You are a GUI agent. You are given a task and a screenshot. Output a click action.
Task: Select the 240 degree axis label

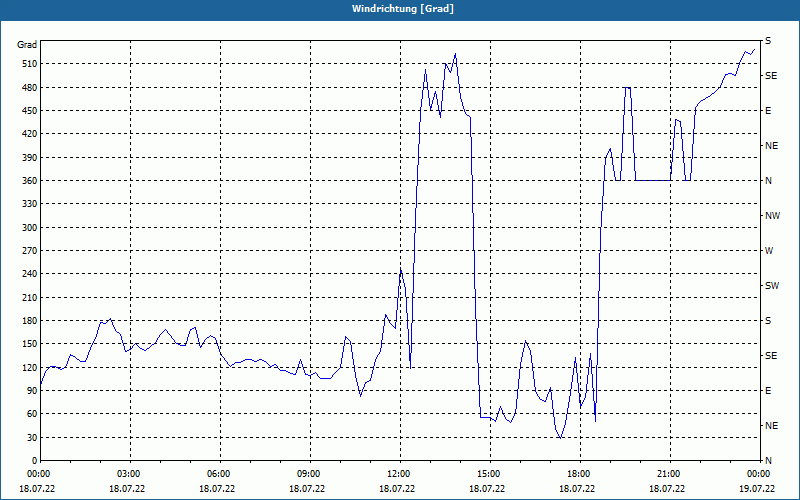(30, 274)
